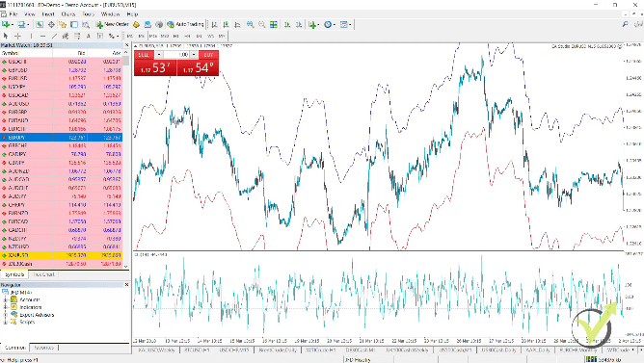Screen dimensions: 644x363
Task: Click the Zoom In magnifier icon
Action: [x=250, y=25]
